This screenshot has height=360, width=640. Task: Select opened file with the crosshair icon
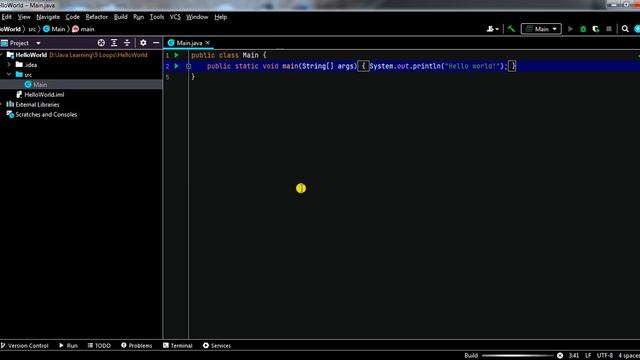[101, 42]
